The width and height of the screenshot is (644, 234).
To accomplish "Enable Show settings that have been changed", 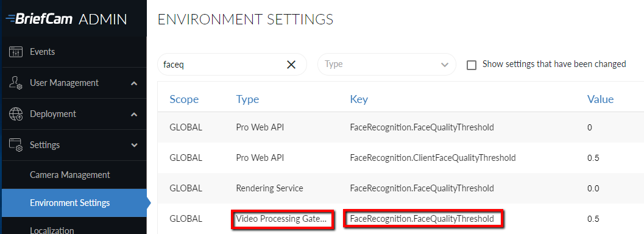I will 472,65.
